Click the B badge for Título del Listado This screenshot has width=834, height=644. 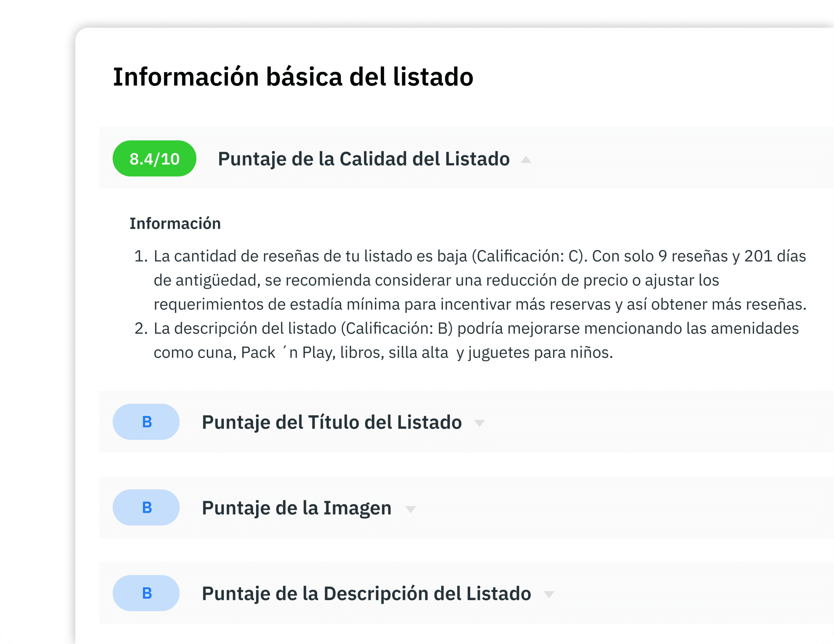tap(146, 422)
